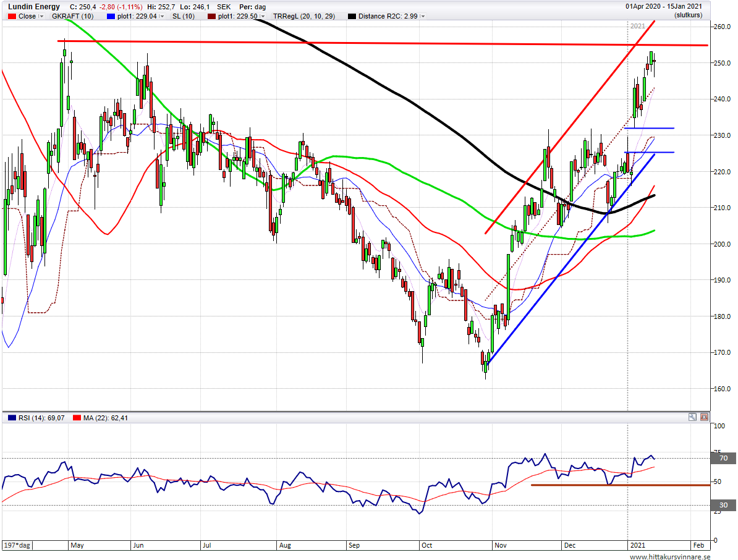The height and width of the screenshot is (560, 738).
Task: Open the Close series dropdown arrow
Action: click(41, 17)
